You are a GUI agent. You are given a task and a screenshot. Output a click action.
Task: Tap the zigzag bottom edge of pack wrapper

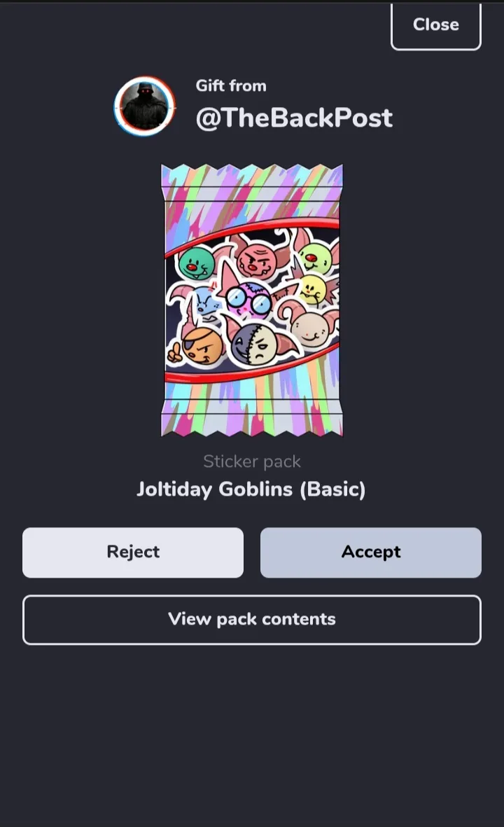pyautogui.click(x=252, y=424)
